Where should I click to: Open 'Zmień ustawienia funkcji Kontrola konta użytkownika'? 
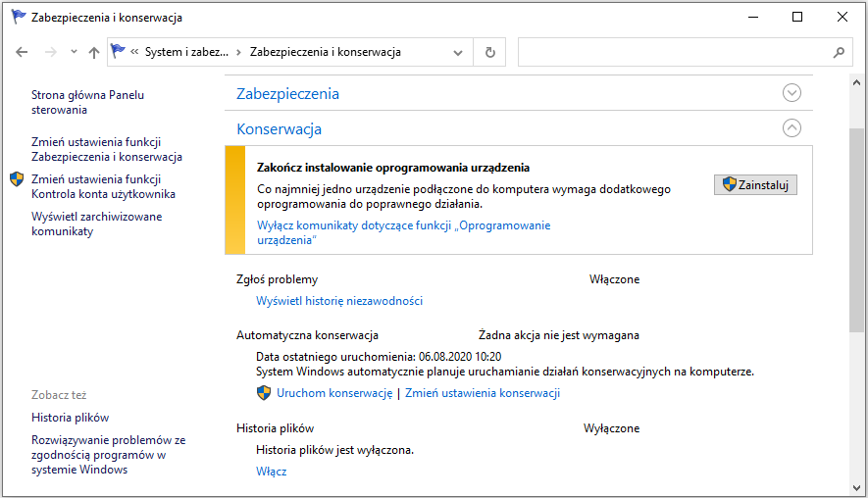pyautogui.click(x=104, y=186)
